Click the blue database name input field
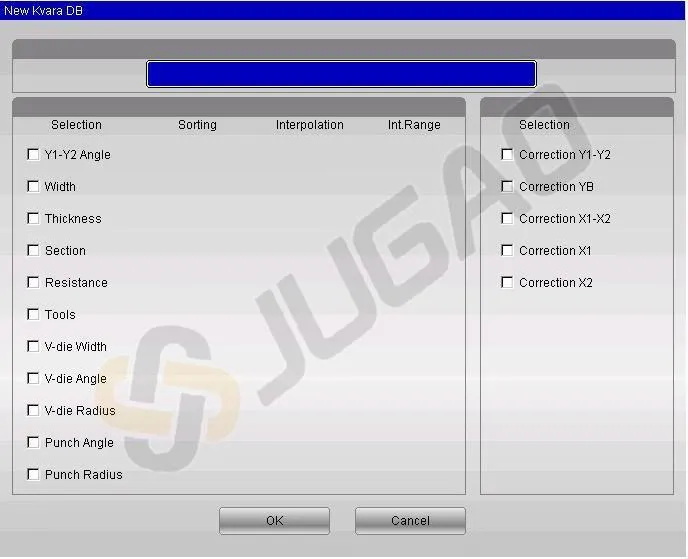The width and height of the screenshot is (688, 559). click(341, 75)
